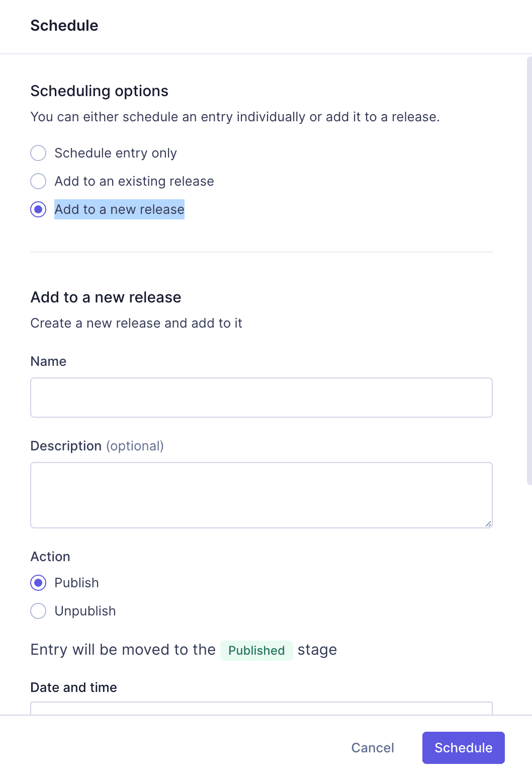Viewport: 532px width, 777px height.
Task: Grab the Description box resize handle
Action: [488, 524]
